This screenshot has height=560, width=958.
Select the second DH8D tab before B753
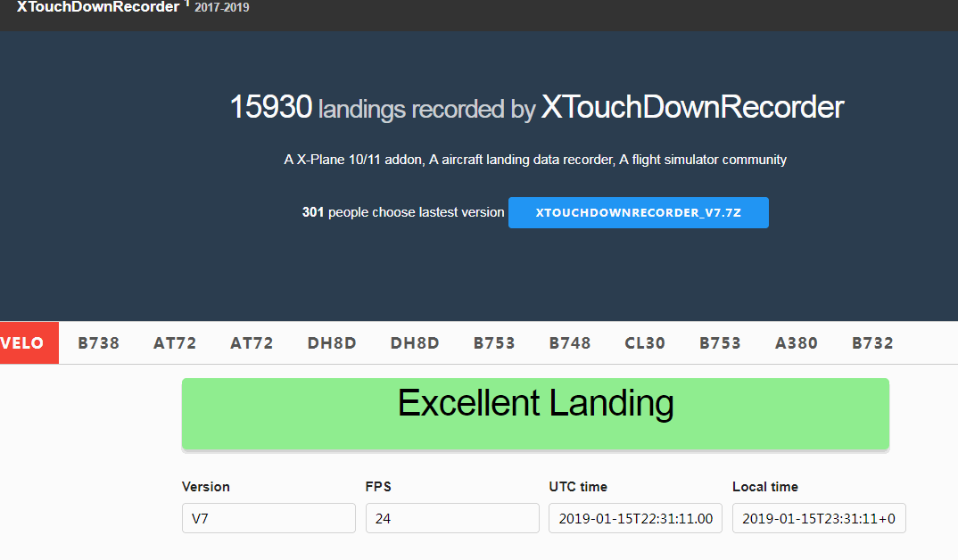click(x=415, y=342)
